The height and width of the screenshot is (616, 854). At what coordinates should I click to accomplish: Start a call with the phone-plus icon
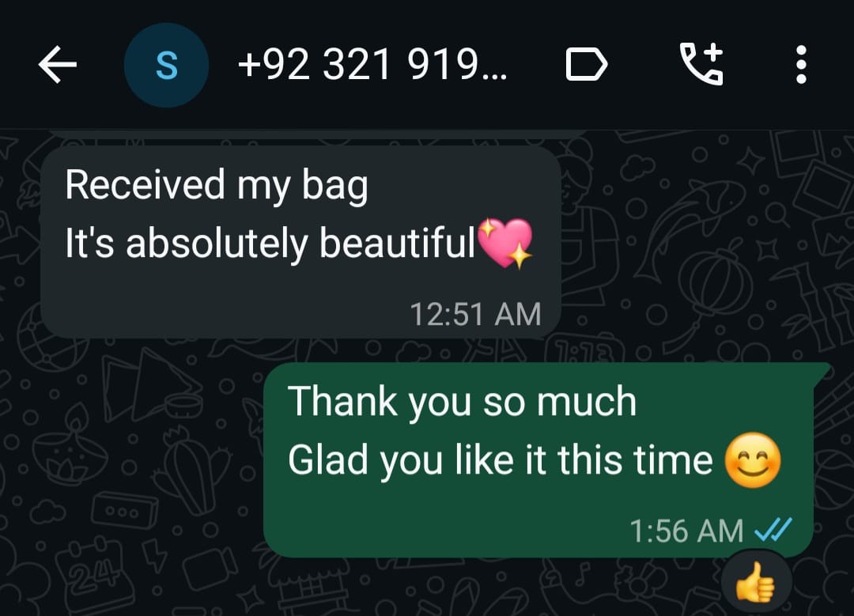tap(702, 64)
